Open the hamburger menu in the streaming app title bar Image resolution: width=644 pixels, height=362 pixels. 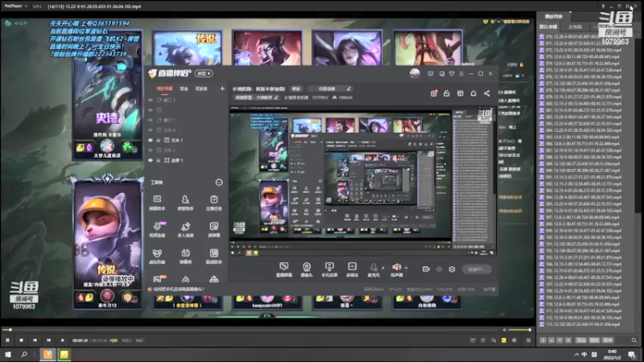click(x=461, y=74)
